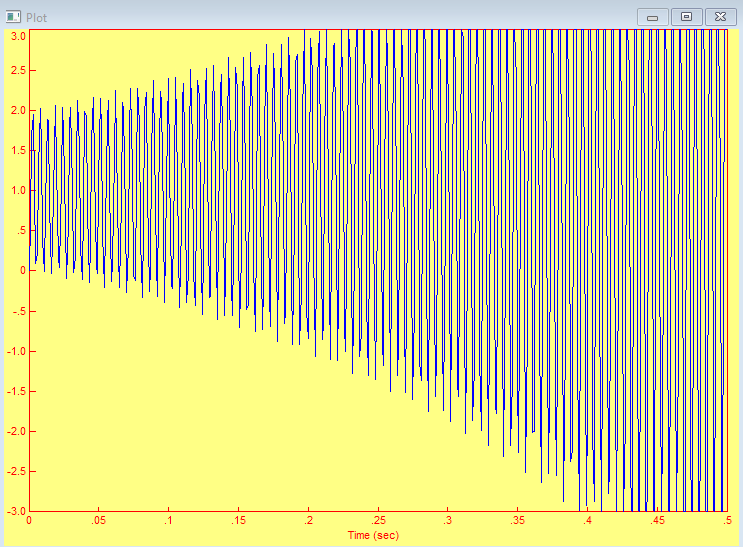Close the Plot window
The image size is (743, 547).
[720, 17]
